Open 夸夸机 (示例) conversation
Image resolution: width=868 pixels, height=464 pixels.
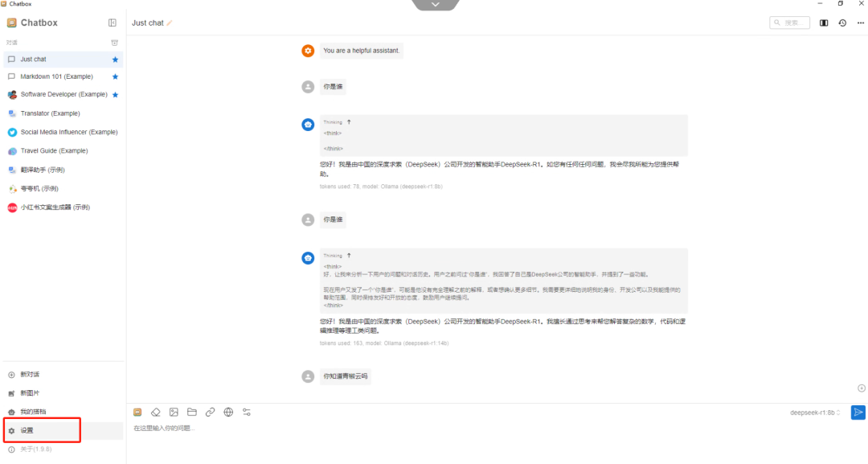[x=63, y=189]
